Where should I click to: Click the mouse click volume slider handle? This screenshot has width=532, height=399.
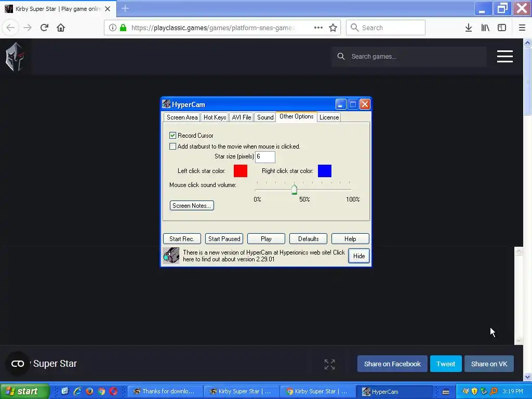point(294,189)
